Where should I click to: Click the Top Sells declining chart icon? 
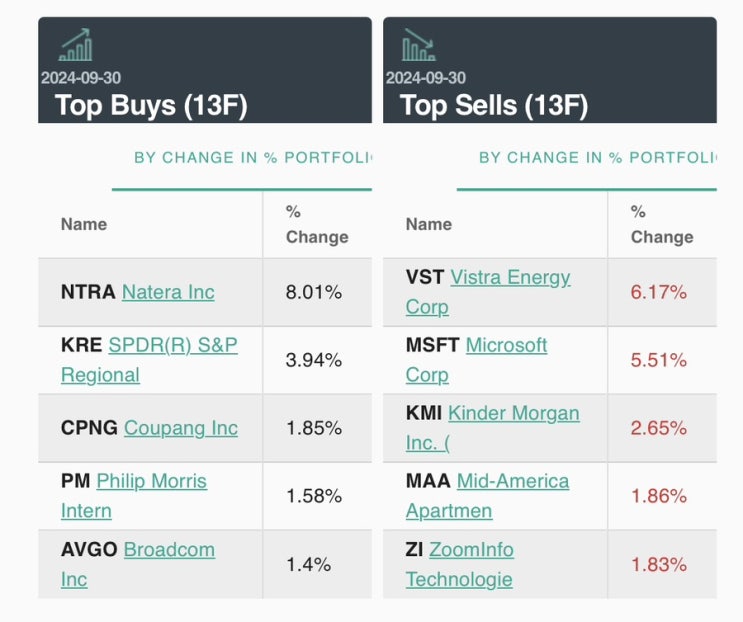419,45
